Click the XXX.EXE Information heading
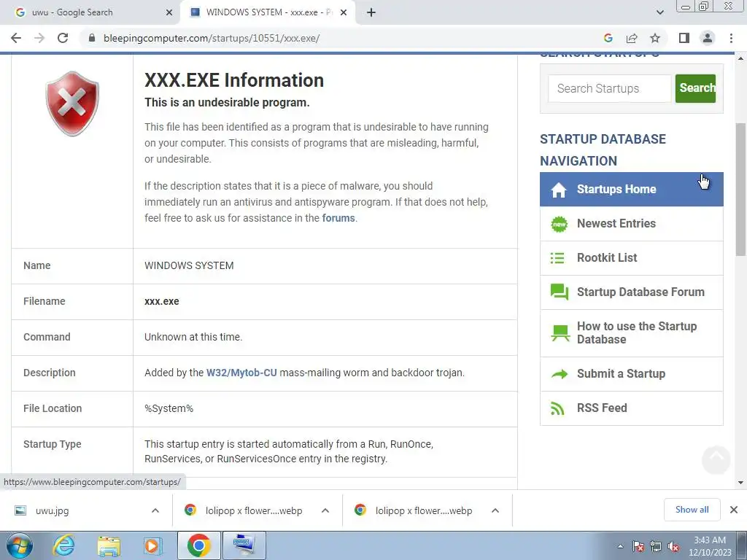Viewport: 747px width, 560px height. pyautogui.click(x=234, y=80)
